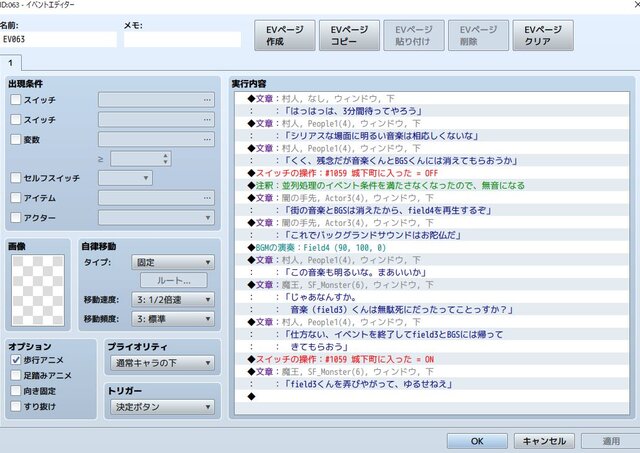Check the すり抜け option
640x453 pixels.
pyautogui.click(x=16, y=406)
